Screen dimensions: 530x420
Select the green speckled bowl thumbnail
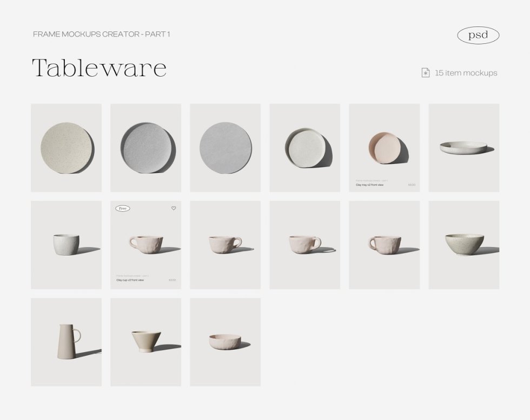(464, 245)
